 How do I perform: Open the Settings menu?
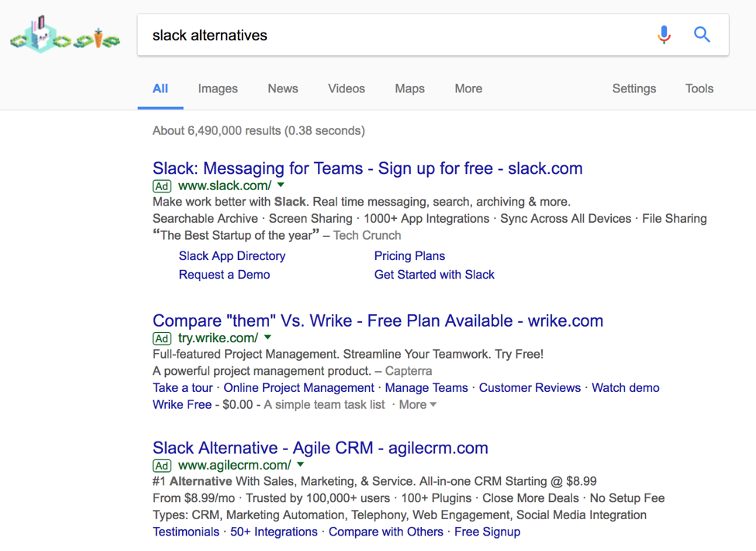(634, 88)
